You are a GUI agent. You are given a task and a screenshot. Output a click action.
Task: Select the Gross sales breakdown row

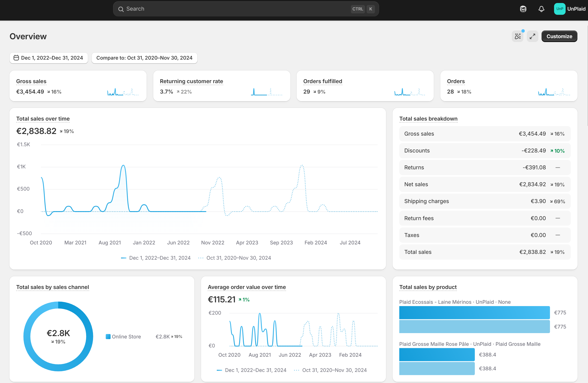(485, 134)
